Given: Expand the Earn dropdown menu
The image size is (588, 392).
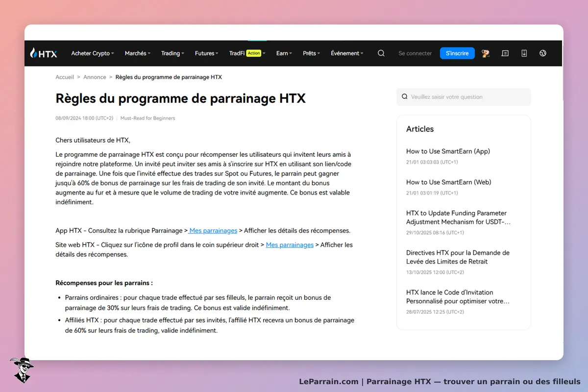Looking at the screenshot, I should pos(284,53).
